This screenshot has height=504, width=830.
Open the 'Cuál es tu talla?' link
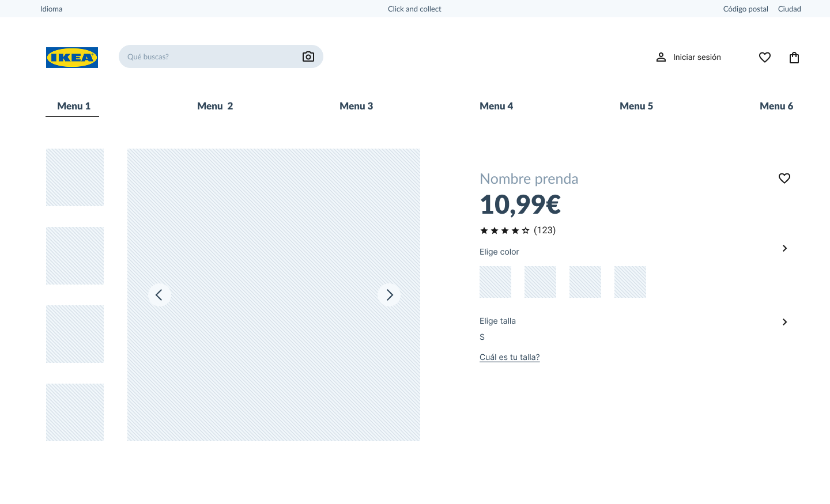click(510, 357)
